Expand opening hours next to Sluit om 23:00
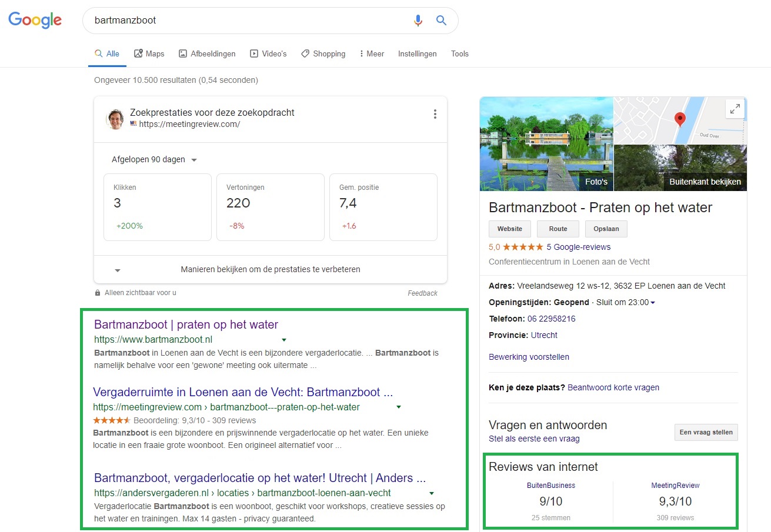The image size is (771, 532). 653,303
